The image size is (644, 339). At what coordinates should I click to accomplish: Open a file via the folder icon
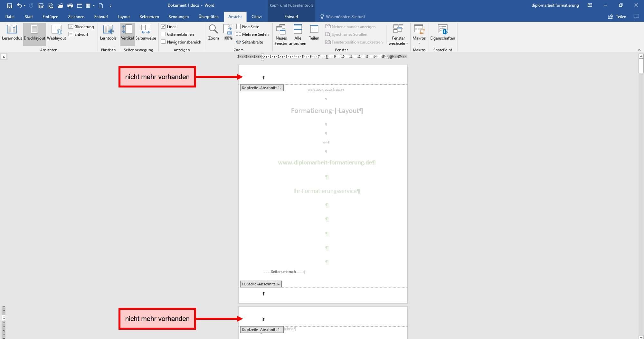pos(60,5)
